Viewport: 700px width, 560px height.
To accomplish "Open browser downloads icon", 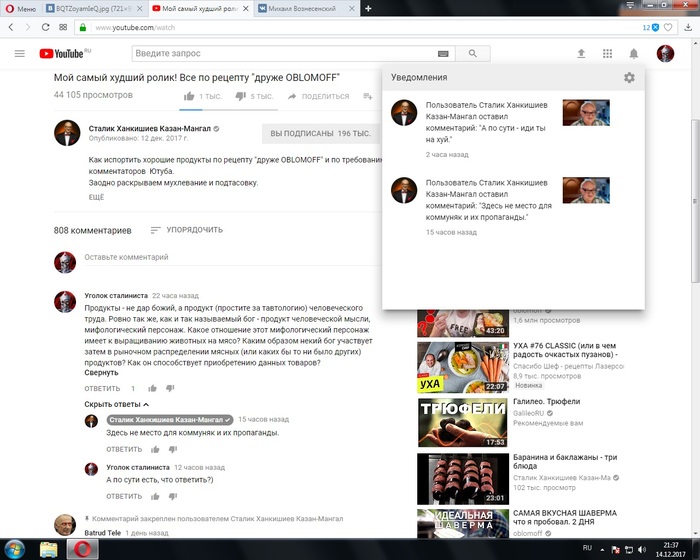I will 688,27.
